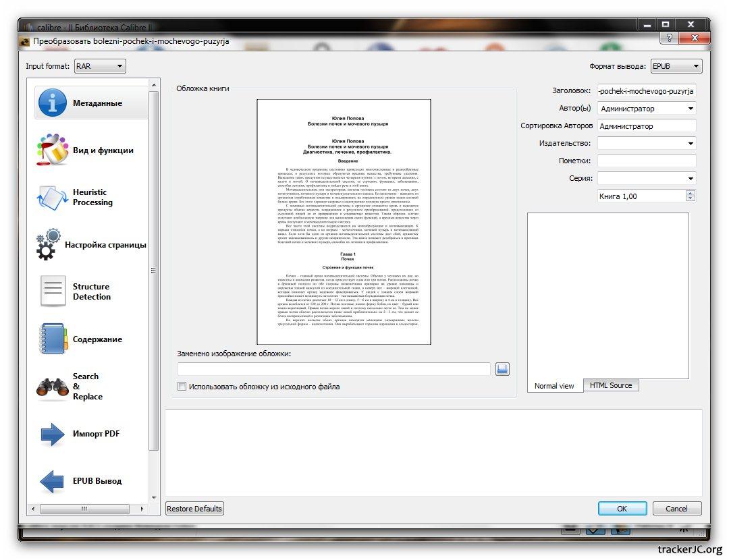Open the EPUB Вывод arrow icon
Screen dimensions: 729x560
[53, 481]
